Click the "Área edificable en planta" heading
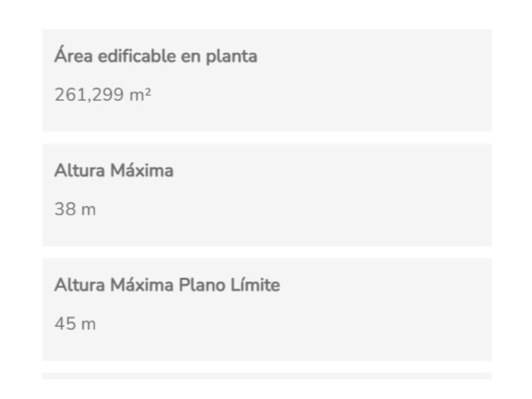This screenshot has width=532, height=399. click(156, 56)
